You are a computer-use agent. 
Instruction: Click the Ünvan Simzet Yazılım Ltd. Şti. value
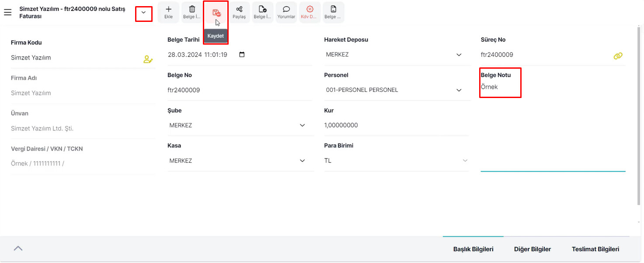tap(42, 129)
